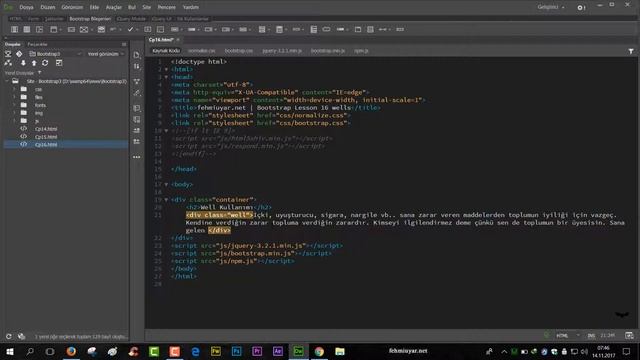Open the Geliştirici workspace dropdown
Screen dimensions: 640x360
point(551,7)
